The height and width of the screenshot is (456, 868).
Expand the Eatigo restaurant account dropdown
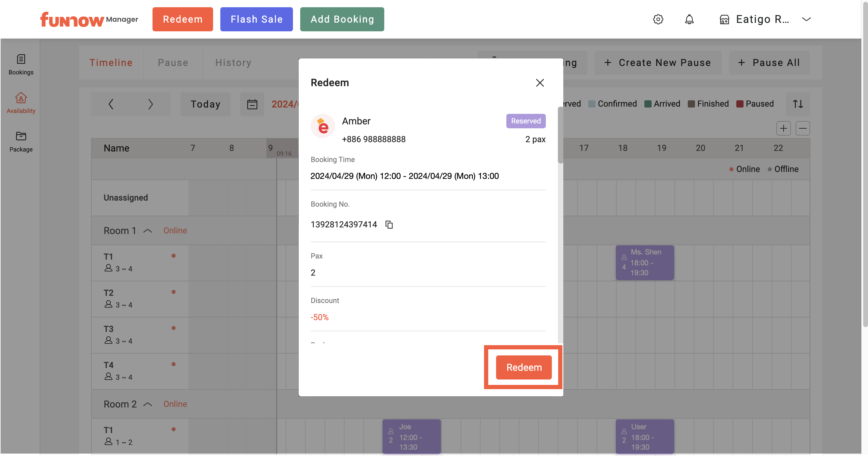[x=806, y=19]
